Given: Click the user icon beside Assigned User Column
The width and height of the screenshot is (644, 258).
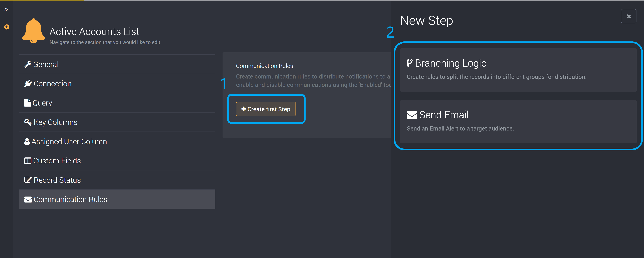Looking at the screenshot, I should click(x=27, y=142).
